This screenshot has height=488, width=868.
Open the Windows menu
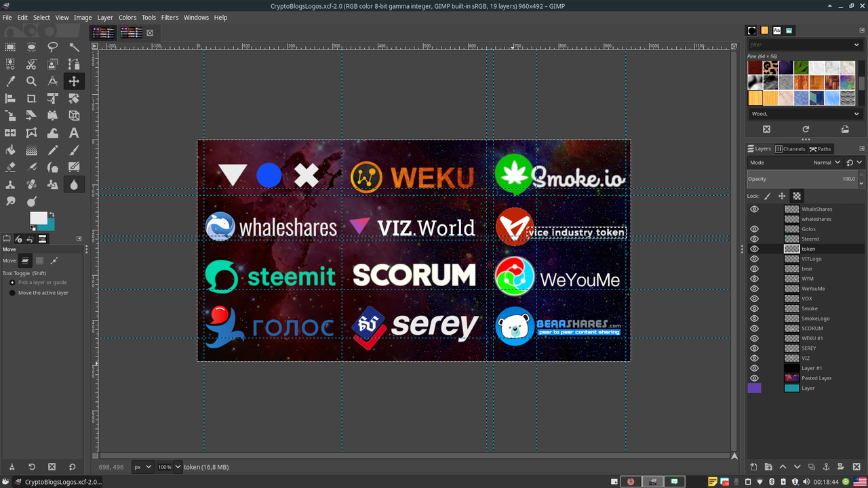click(196, 18)
